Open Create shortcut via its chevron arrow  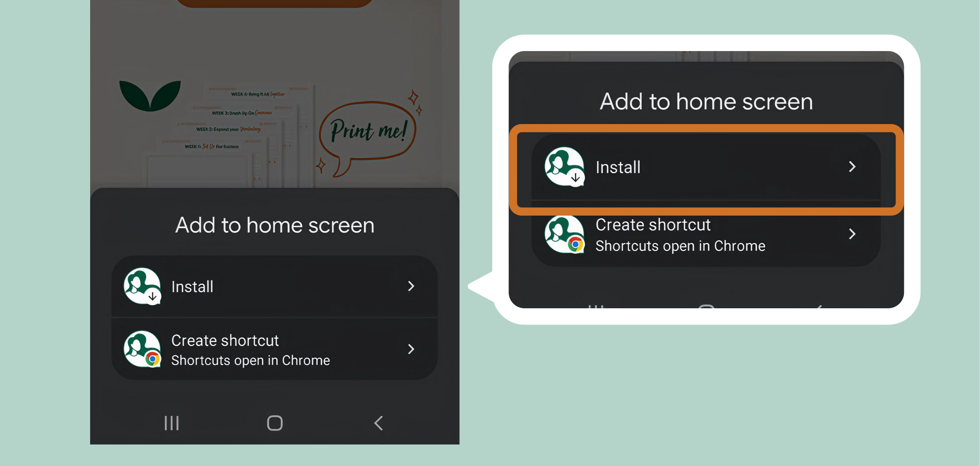pyautogui.click(x=411, y=349)
